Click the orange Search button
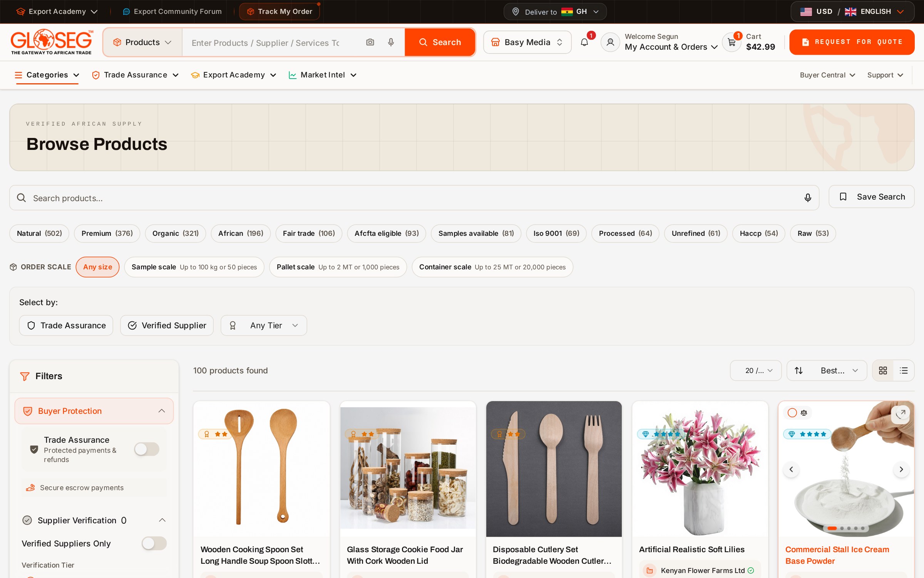Image resolution: width=924 pixels, height=578 pixels. 440,42
